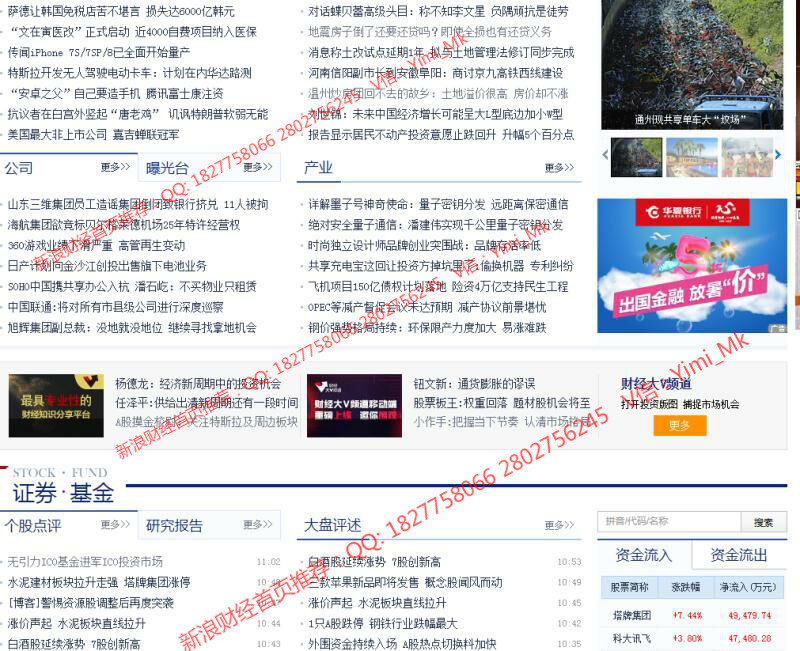Open 消息称土改试点延期1年 headline
The width and height of the screenshot is (800, 651).
[441, 52]
